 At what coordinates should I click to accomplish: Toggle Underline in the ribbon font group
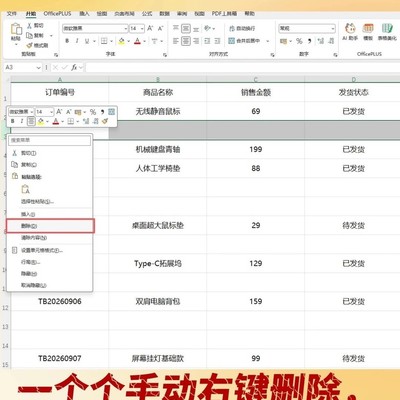[87, 41]
